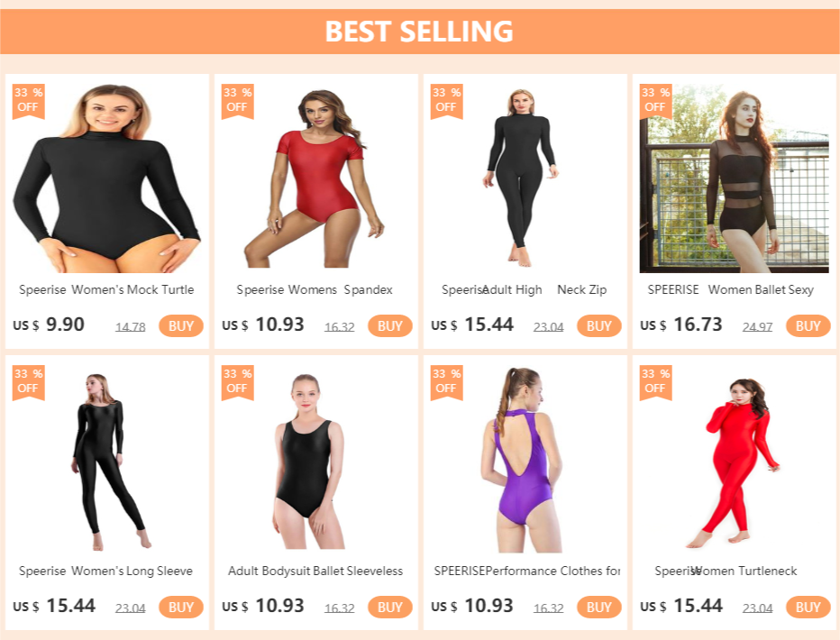Click BUY for red Women Turtleneck unitard
The height and width of the screenshot is (640, 840).
pos(808,607)
